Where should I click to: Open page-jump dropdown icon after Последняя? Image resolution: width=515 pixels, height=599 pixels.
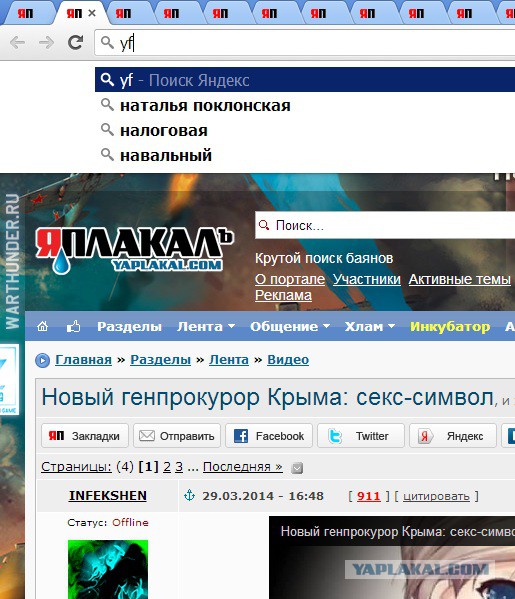297,468
